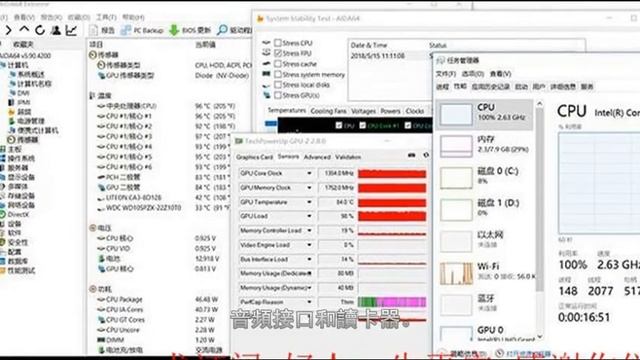Click GPU-Z screenshot camera icon
Image resolution: width=640 pixels, height=360 pixels.
click(x=411, y=156)
